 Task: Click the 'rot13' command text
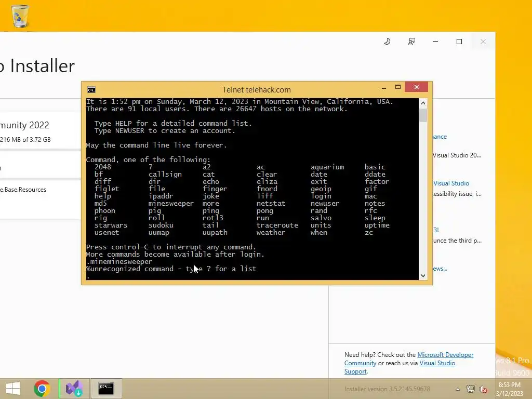[212, 218]
